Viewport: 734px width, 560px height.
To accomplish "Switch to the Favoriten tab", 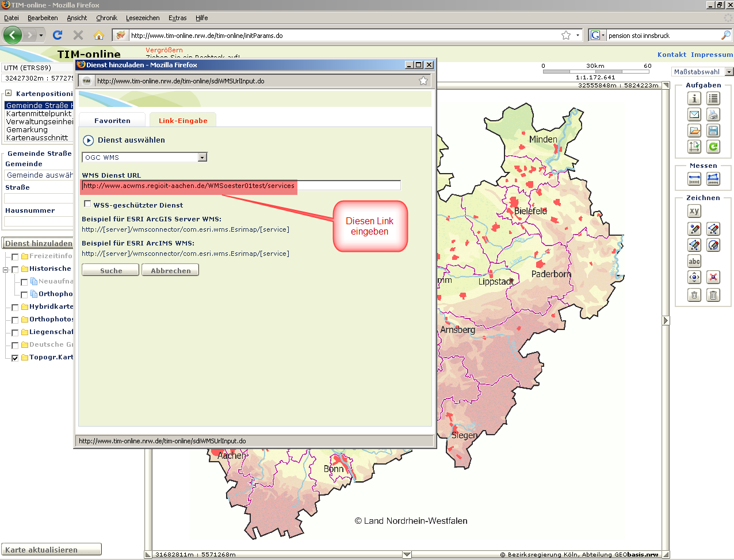I will [x=112, y=121].
